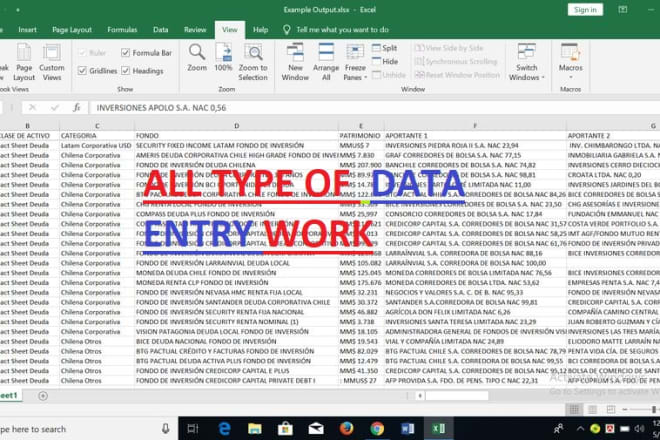Click the Windows search box

coord(88,429)
